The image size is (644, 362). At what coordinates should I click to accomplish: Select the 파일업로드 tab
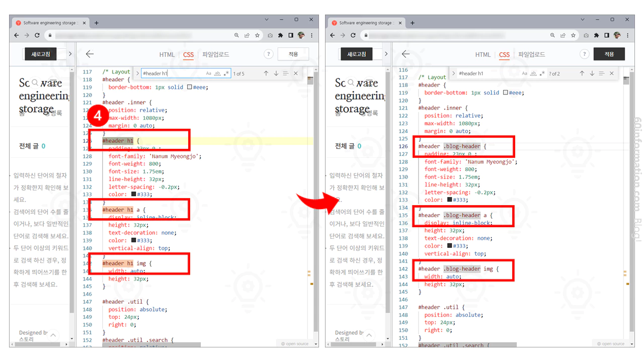coord(216,54)
